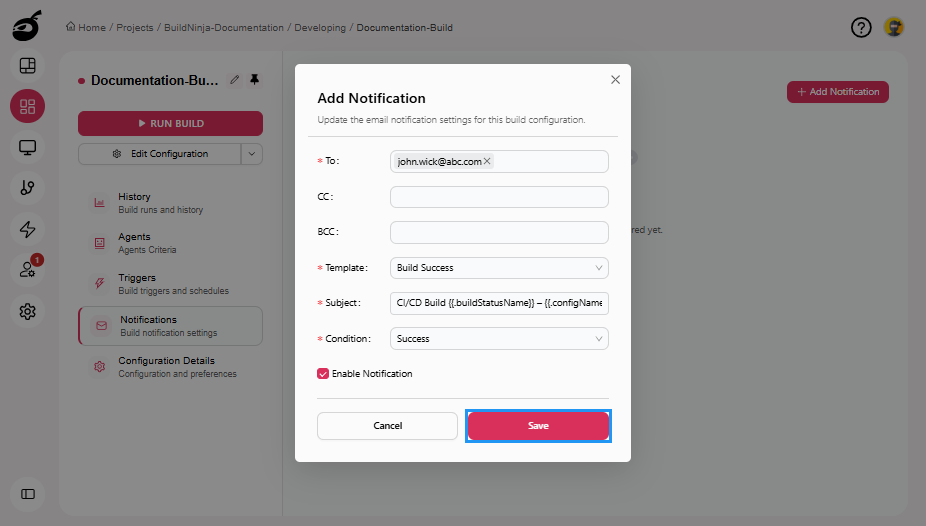Screen dimensions: 926x526
Task: Open the help question mark icon
Action: pyautogui.click(x=861, y=27)
